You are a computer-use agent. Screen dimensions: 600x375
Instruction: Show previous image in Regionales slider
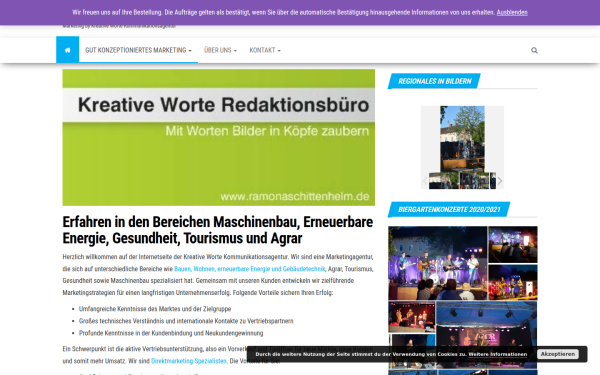pos(425,181)
